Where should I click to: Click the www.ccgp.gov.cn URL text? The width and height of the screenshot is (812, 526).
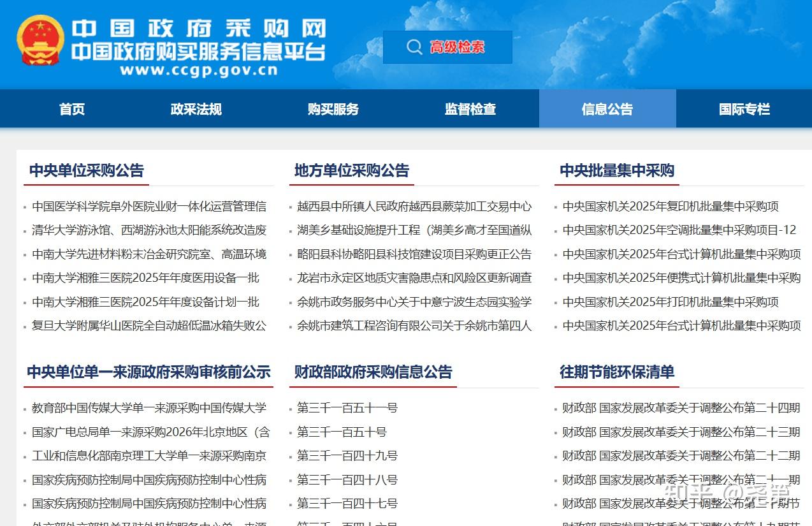199,70
